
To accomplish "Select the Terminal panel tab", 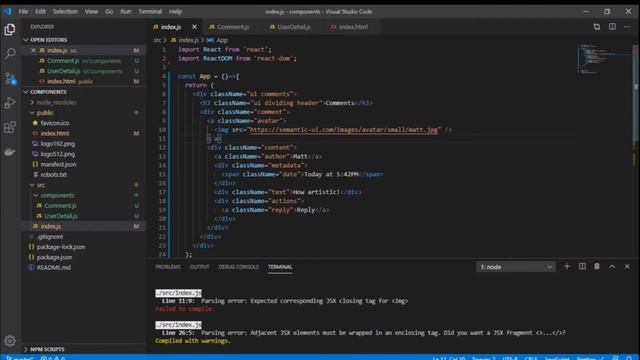I will 280,267.
